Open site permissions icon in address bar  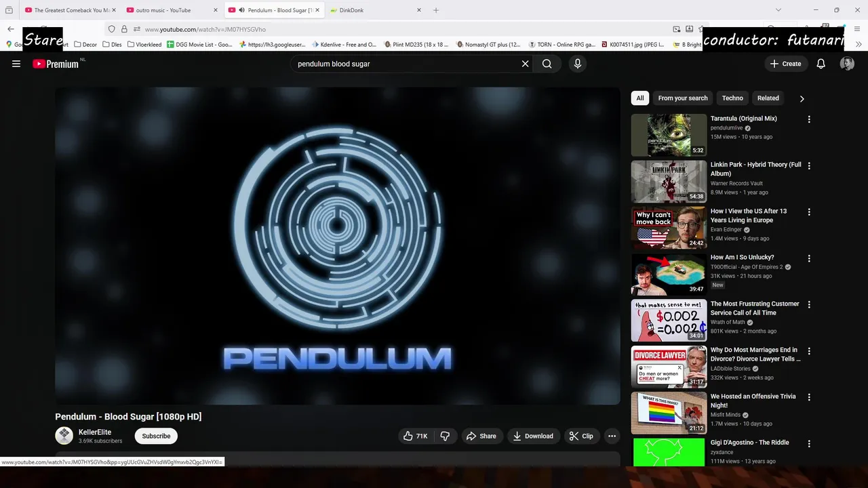pos(136,29)
